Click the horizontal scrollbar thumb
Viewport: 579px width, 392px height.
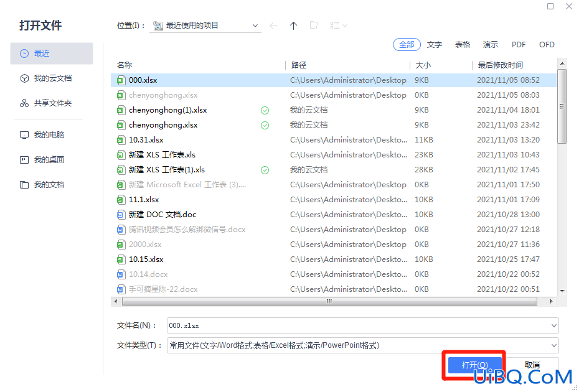(x=329, y=302)
